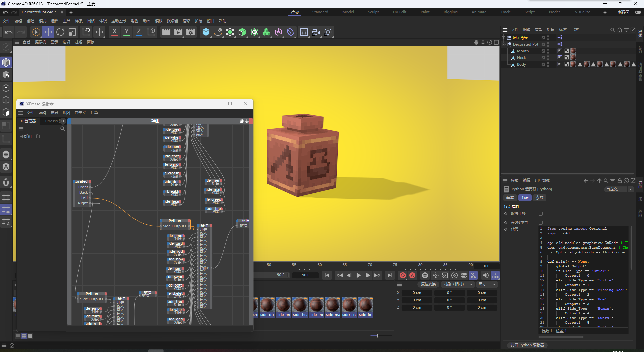
Task: Switch to Animate layout tab
Action: tap(479, 12)
